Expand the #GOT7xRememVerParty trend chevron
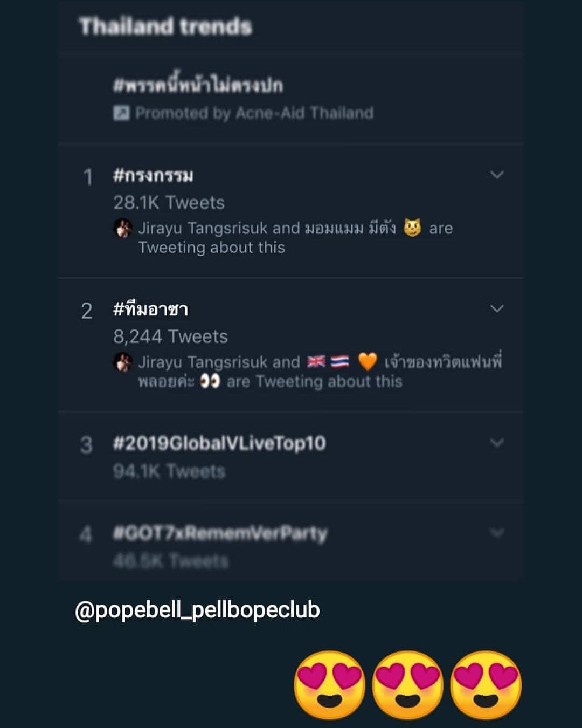 [x=497, y=533]
